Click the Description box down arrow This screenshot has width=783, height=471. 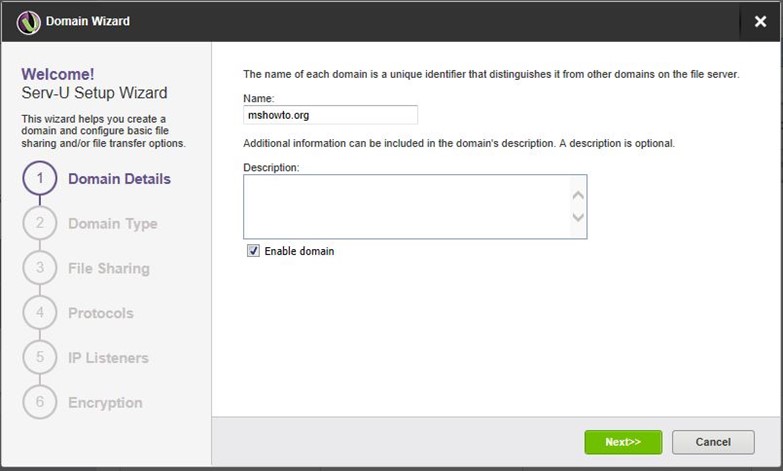pos(578,217)
